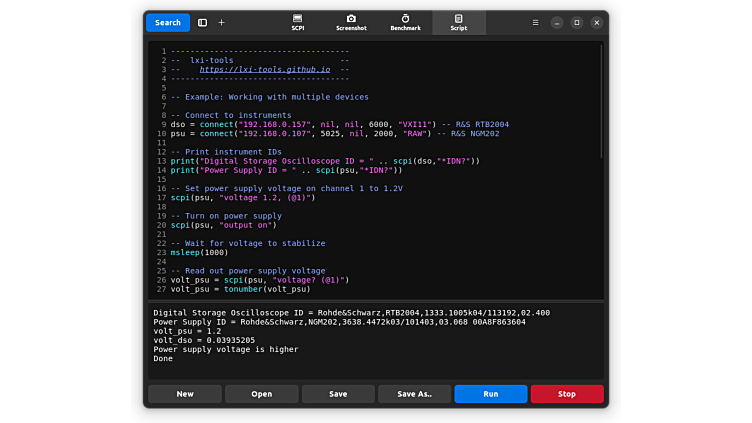Open the hamburger main menu
The image size is (752, 423).
pos(535,22)
